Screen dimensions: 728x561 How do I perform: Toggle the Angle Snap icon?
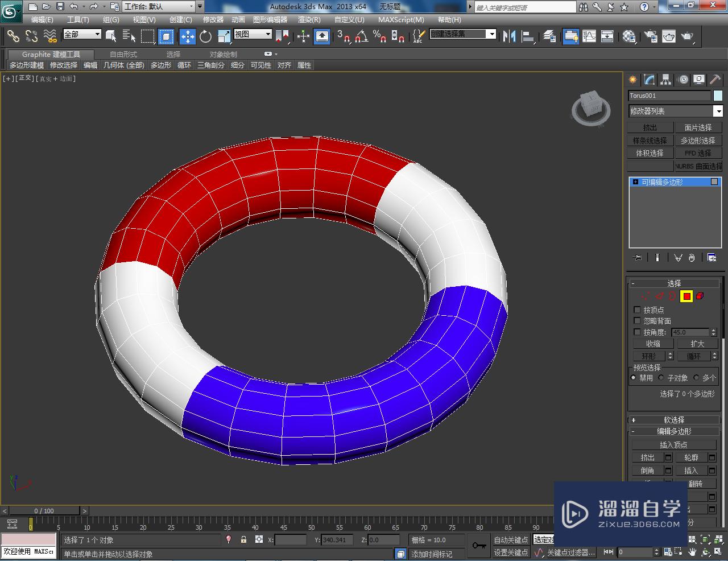(361, 36)
